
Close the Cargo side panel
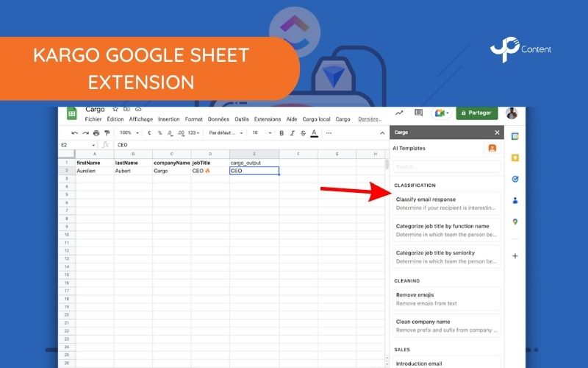click(497, 132)
